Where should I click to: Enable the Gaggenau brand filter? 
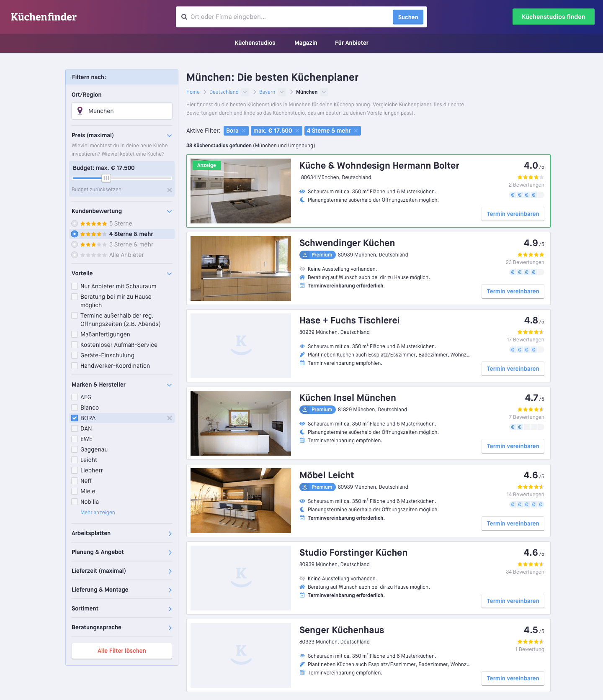75,449
